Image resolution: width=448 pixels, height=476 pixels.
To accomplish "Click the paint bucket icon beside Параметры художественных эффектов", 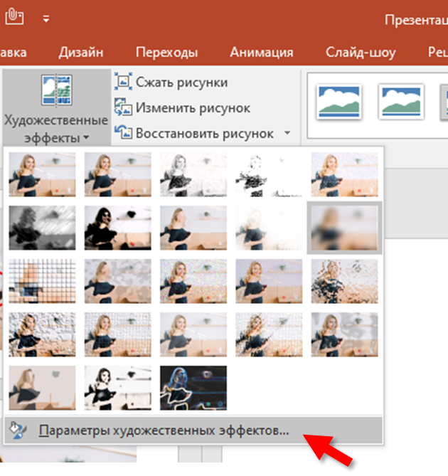I will (18, 430).
